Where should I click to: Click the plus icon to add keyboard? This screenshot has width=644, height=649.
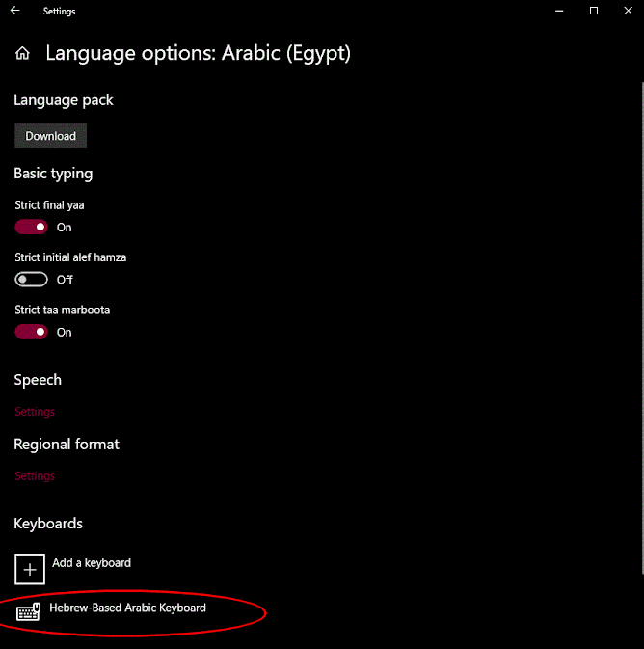click(x=30, y=570)
